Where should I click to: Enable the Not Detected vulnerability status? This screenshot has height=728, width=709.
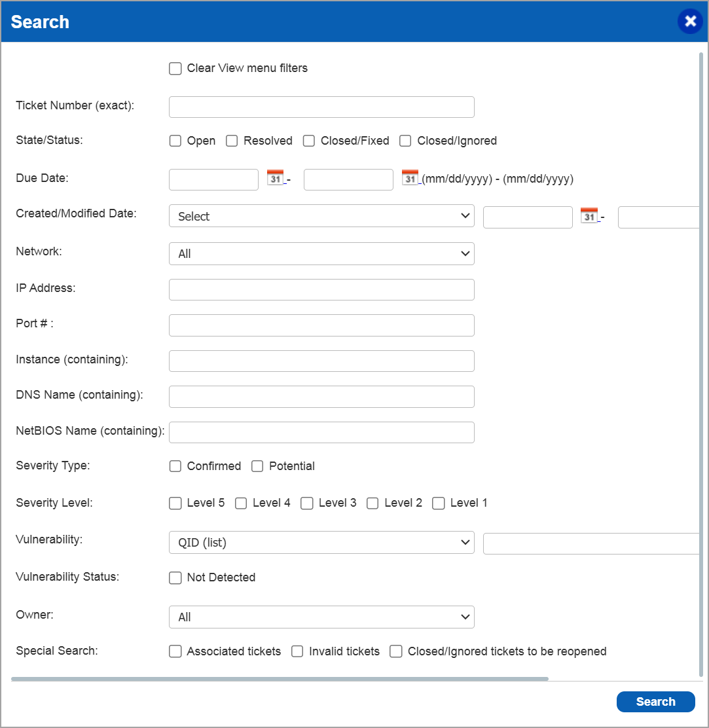click(x=175, y=578)
